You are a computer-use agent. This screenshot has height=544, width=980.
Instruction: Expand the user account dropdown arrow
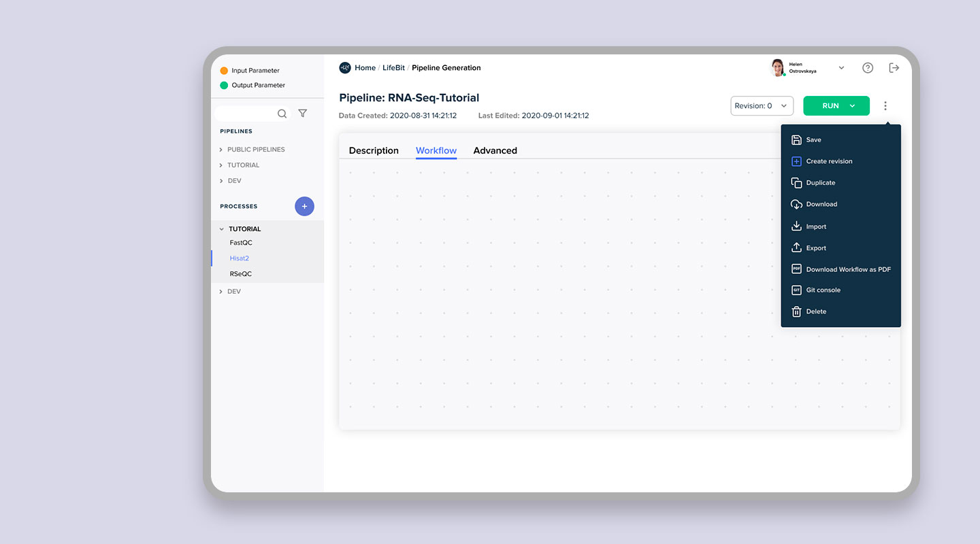841,68
